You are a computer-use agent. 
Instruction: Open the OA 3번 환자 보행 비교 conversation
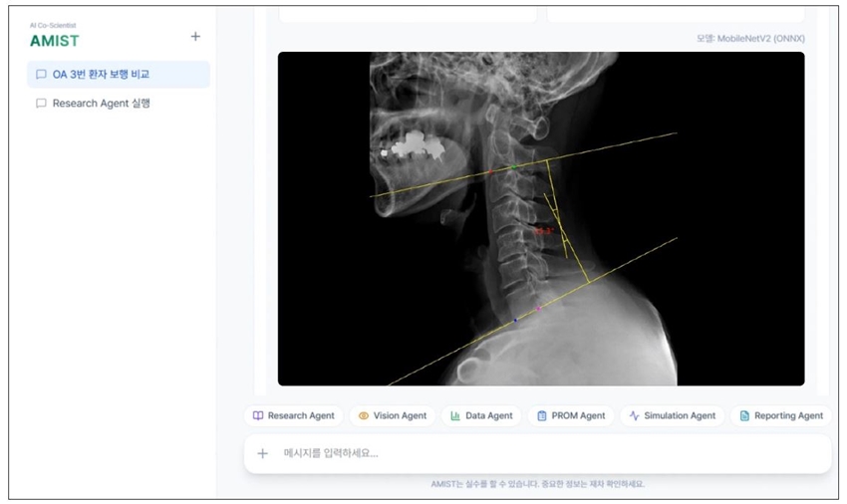[119, 75]
